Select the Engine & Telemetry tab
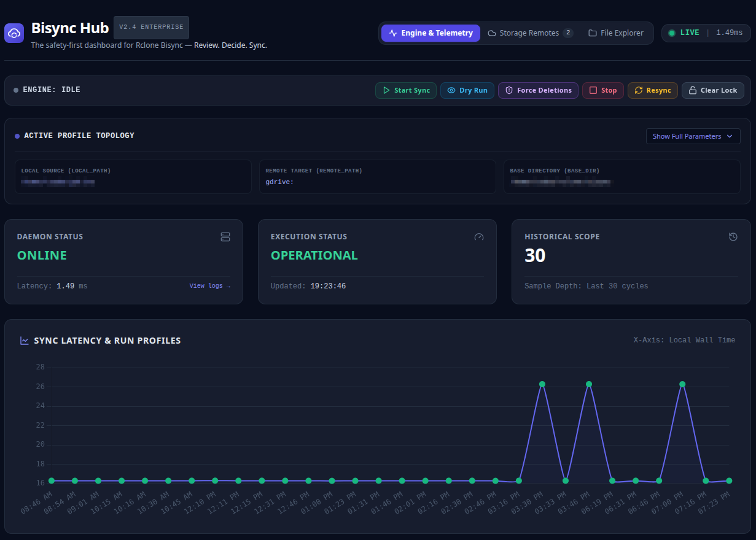Viewport: 756px width, 540px height. click(x=431, y=33)
